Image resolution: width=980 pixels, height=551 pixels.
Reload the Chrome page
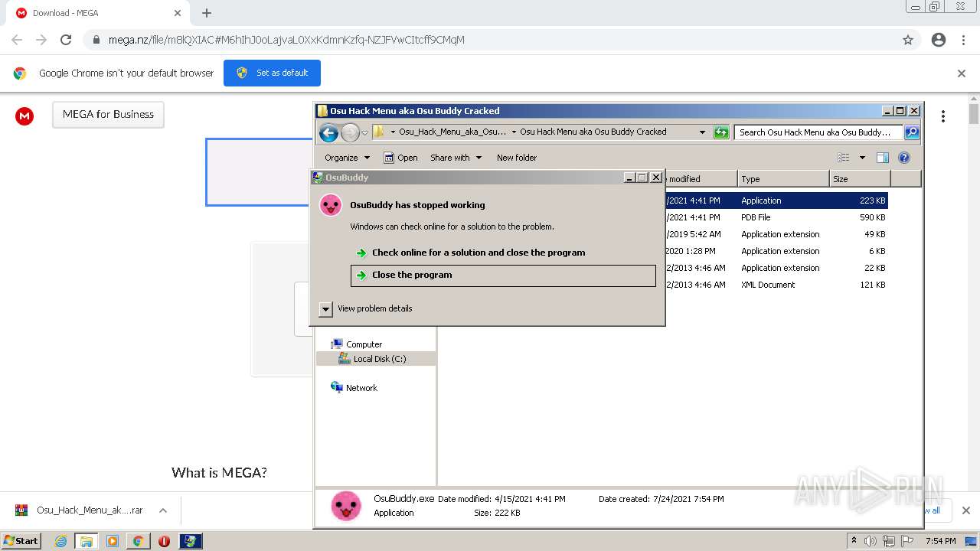coord(66,40)
